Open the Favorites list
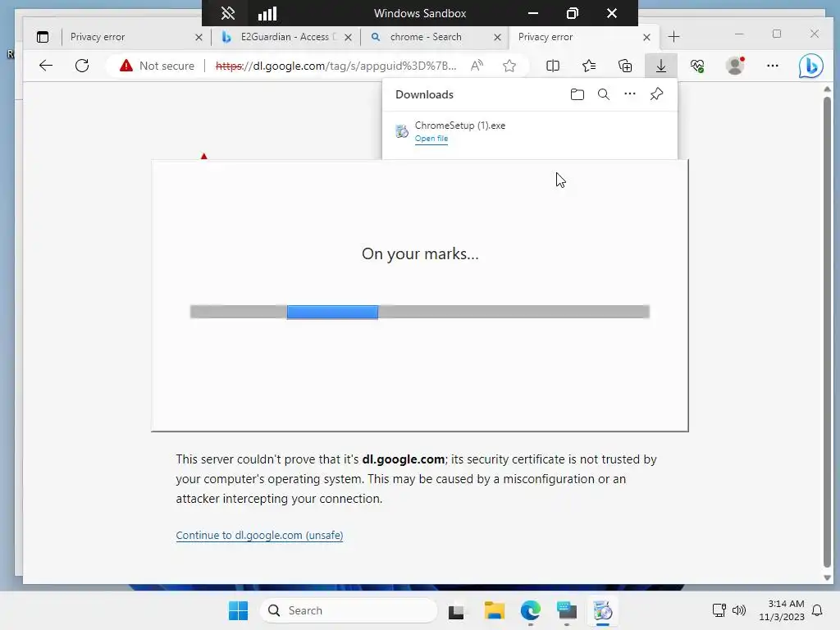The width and height of the screenshot is (840, 630). pos(589,66)
